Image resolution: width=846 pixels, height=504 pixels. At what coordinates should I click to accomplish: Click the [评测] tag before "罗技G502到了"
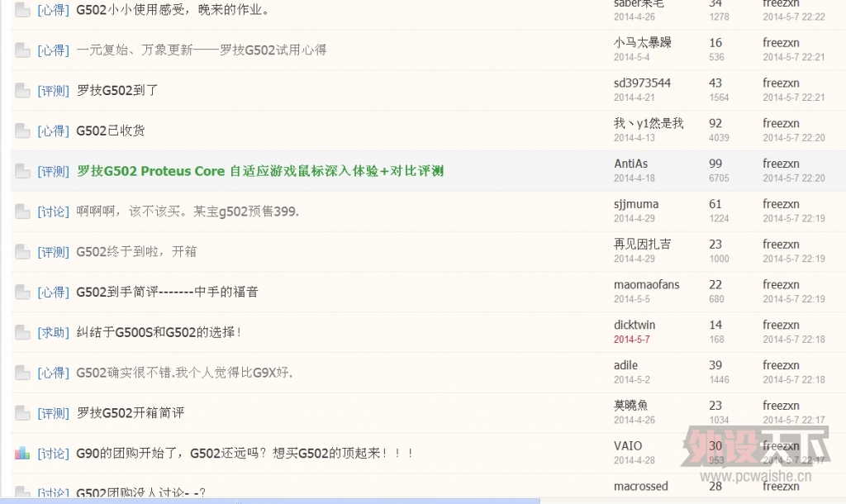click(53, 91)
